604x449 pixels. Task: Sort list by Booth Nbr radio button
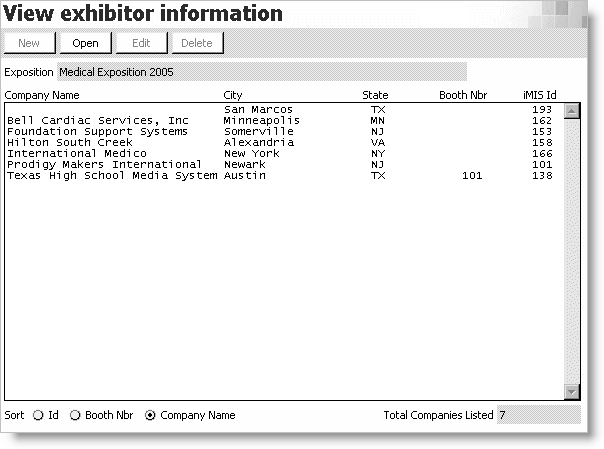(75, 415)
